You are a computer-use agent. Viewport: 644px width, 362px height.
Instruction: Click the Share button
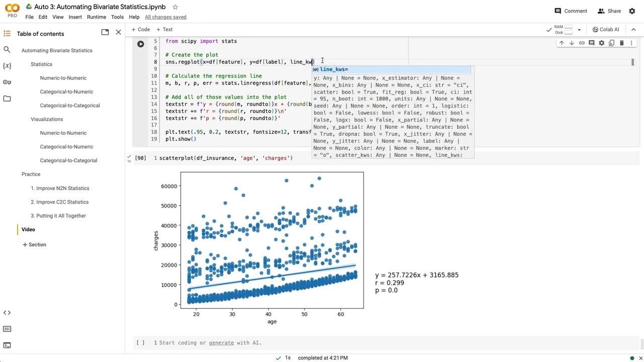tap(609, 11)
